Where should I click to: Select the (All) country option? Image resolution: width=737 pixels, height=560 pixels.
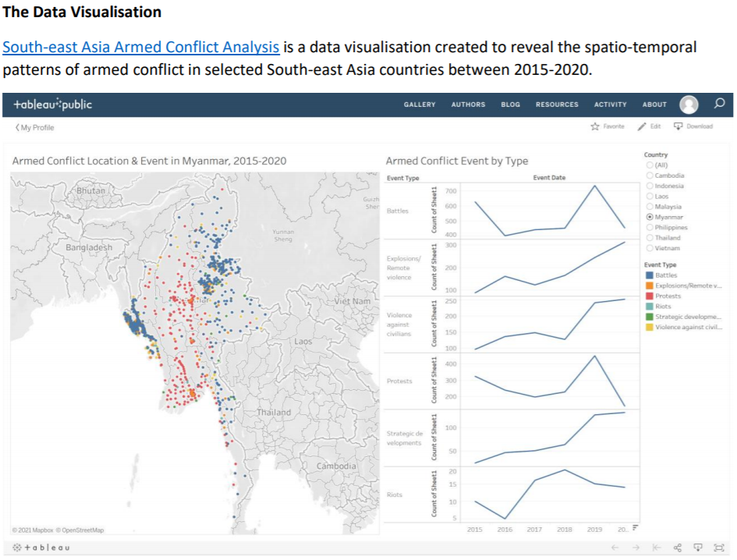[x=649, y=165]
